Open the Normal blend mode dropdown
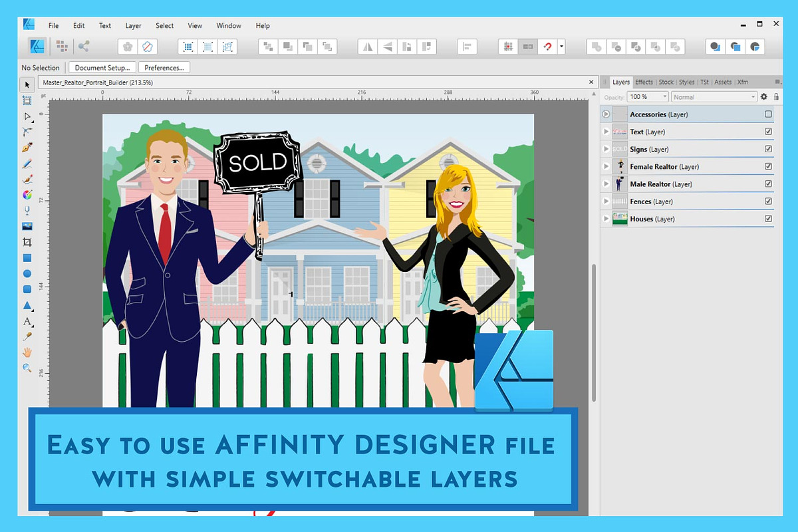Screen dimensions: 798x532 pyautogui.click(x=714, y=97)
